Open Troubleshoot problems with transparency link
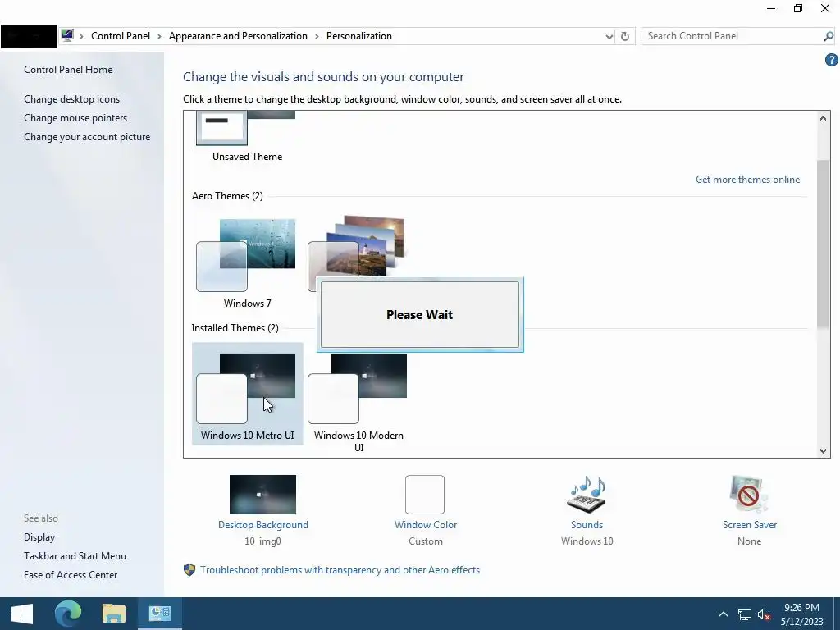 point(340,570)
